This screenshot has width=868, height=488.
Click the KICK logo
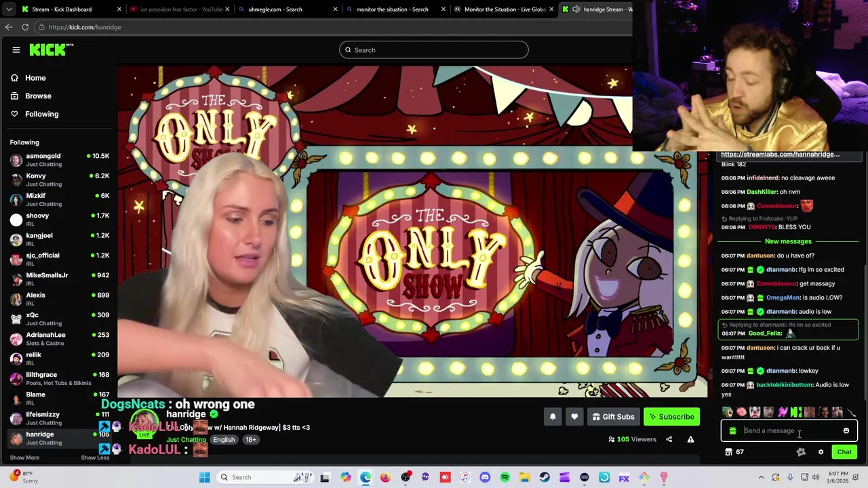51,49
